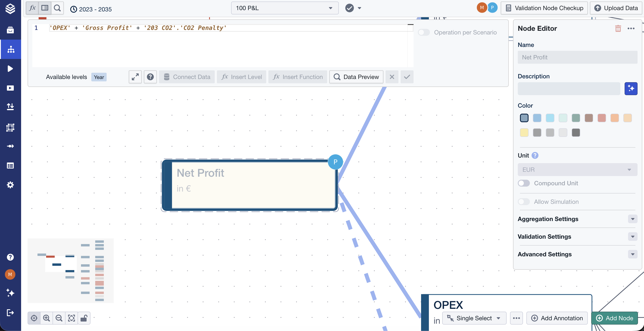
Task: Open the formula help question mark
Action: click(150, 77)
